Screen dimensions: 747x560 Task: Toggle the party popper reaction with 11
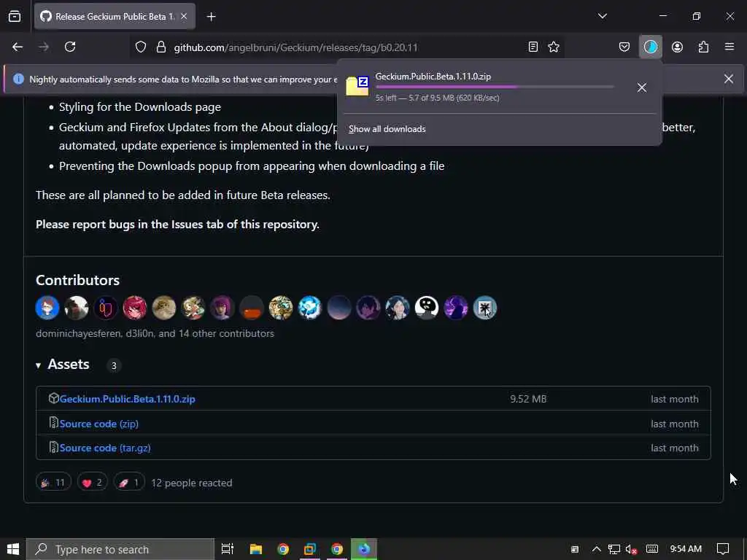[53, 483]
